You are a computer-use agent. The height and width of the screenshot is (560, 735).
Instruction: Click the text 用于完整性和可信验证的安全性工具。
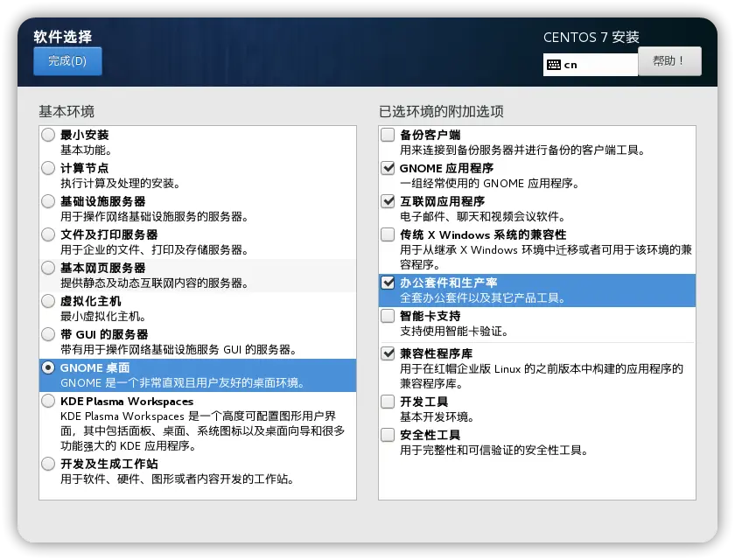click(x=494, y=451)
